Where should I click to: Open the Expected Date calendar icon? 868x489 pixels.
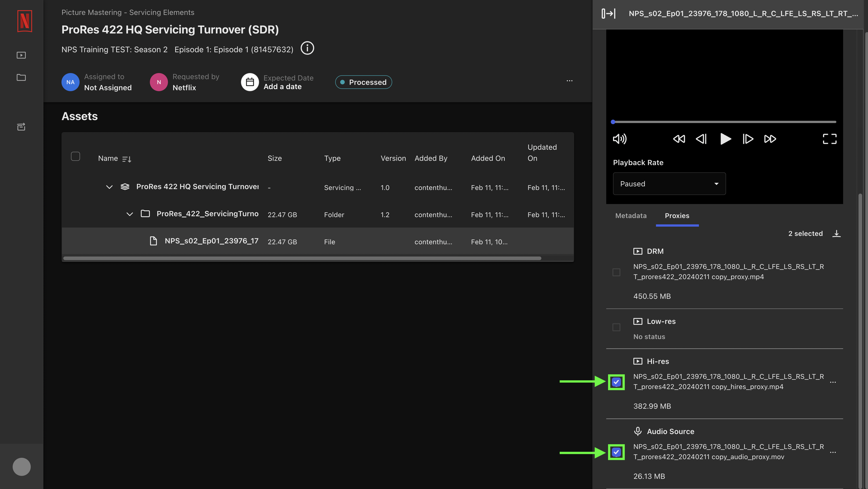tap(250, 82)
